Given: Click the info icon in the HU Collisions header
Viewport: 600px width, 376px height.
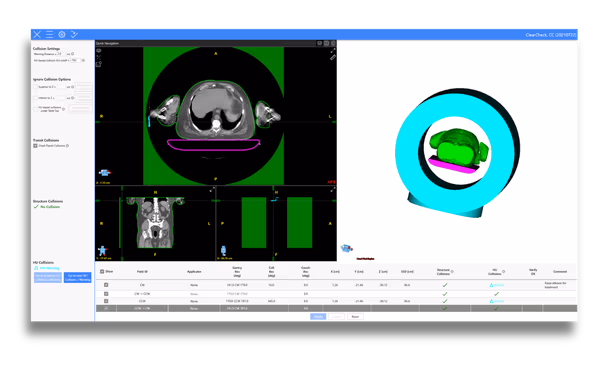Looking at the screenshot, I should [x=504, y=271].
